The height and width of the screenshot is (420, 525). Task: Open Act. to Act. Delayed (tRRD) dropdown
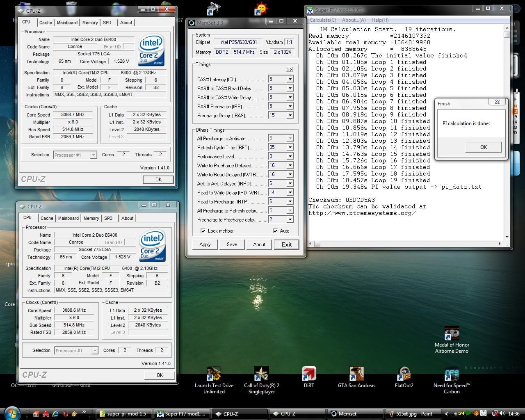290,183
